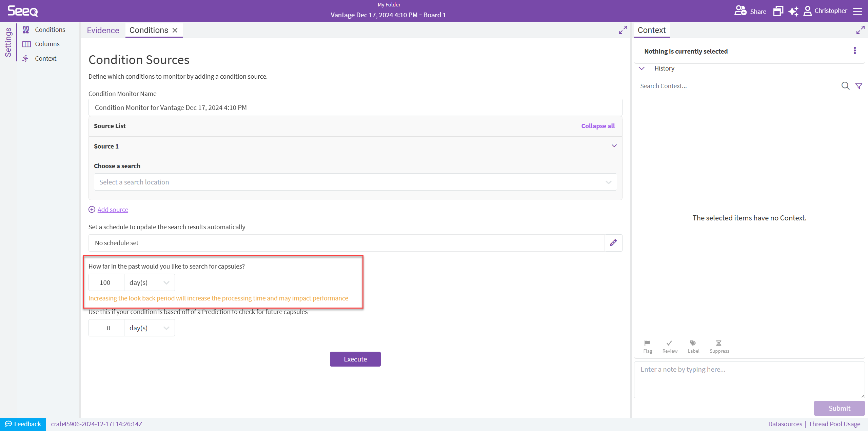Open the Context filter funnel icon
The height and width of the screenshot is (431, 868).
(859, 86)
